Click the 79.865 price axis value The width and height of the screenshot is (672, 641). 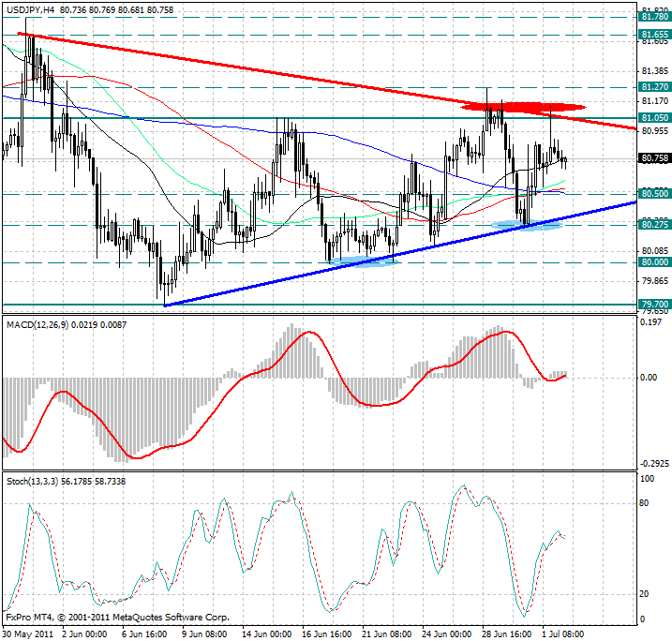(655, 281)
